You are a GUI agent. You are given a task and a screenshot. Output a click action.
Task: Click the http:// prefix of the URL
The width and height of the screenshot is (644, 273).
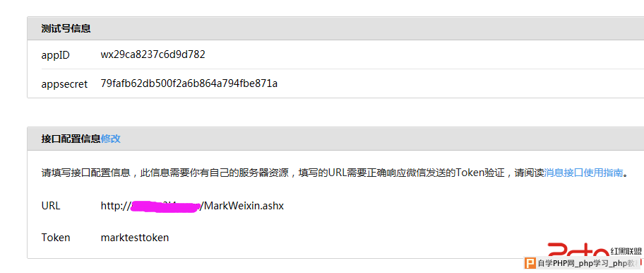point(115,206)
